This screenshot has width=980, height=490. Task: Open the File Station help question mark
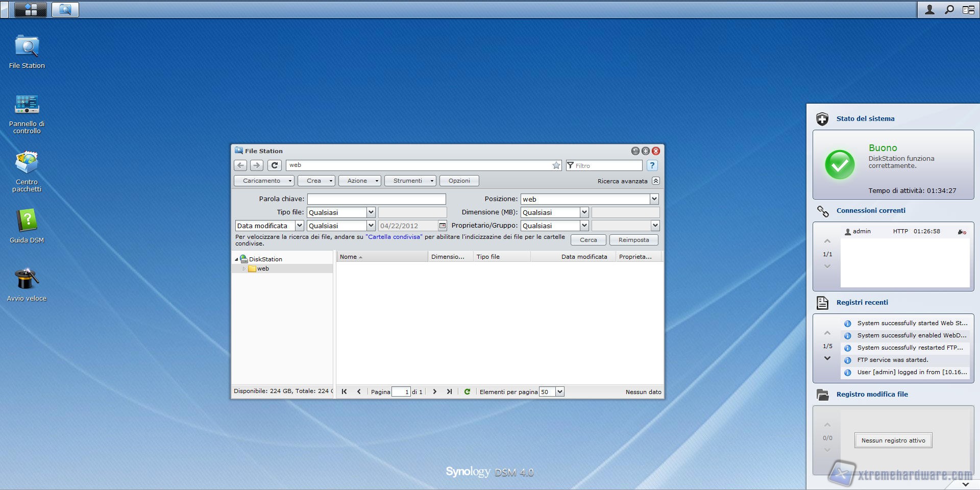click(652, 165)
